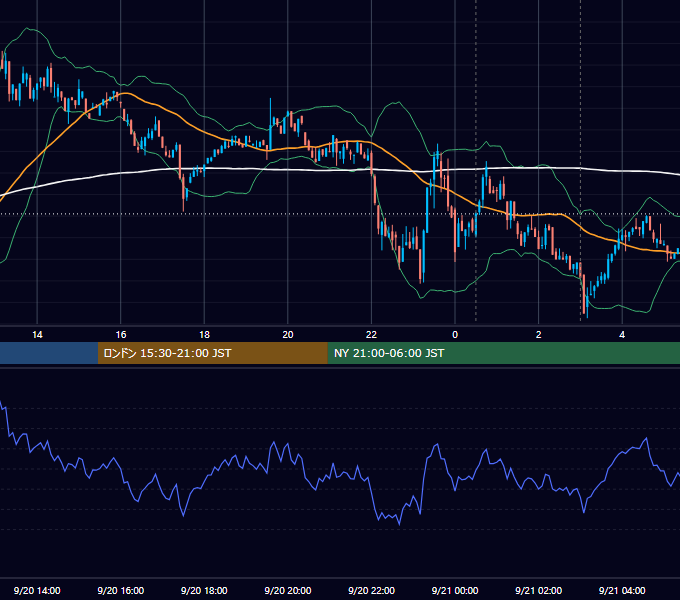Click the blue session bar before ロンドン
Viewport: 680px width, 600px height.
pos(49,353)
